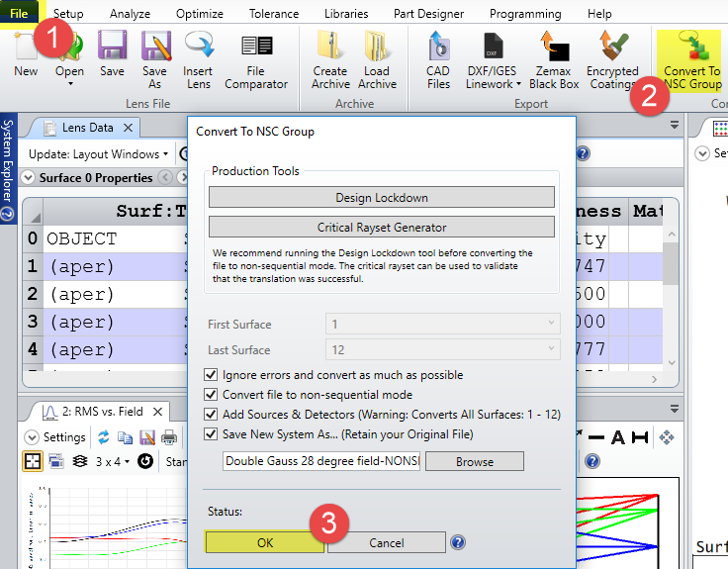Click the four-way move arrows icon
728x569 pixels.
point(667,437)
